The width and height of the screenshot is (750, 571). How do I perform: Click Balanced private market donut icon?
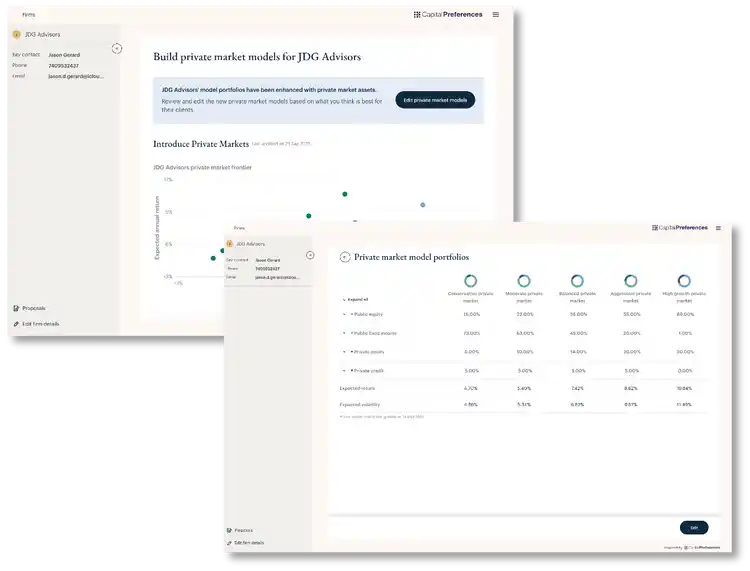[x=577, y=282]
